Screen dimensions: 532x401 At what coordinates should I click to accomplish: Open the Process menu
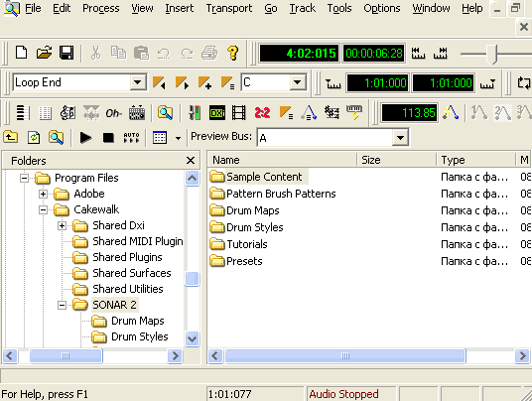[101, 8]
